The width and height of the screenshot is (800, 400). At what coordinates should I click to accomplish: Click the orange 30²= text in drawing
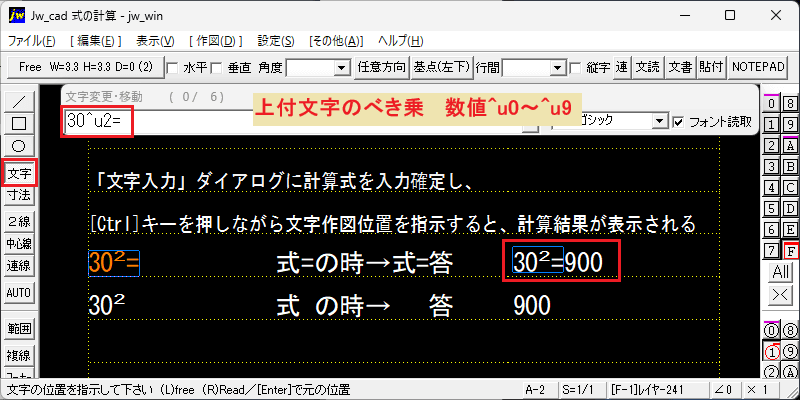(114, 263)
